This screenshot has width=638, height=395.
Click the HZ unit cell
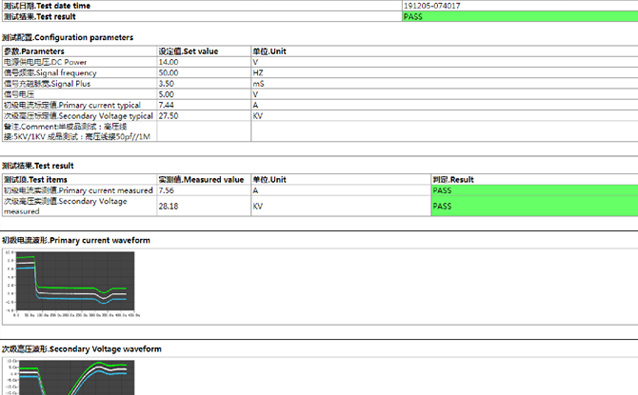(x=258, y=73)
